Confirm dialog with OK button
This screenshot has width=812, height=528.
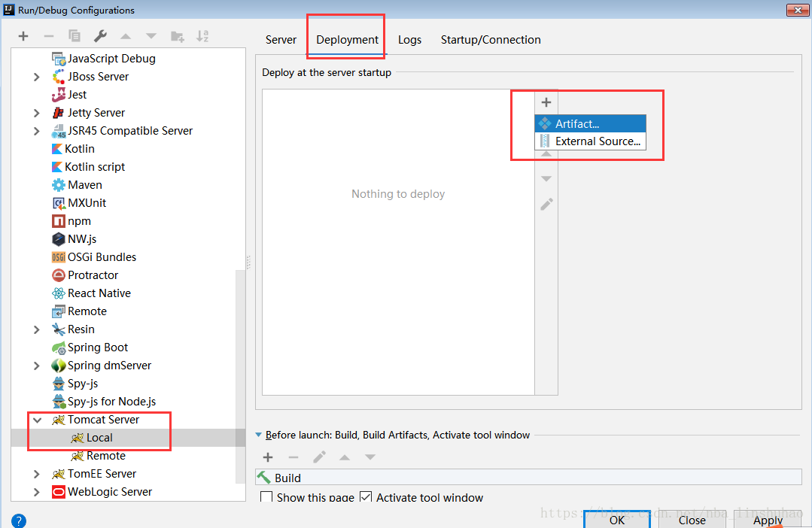[617, 520]
